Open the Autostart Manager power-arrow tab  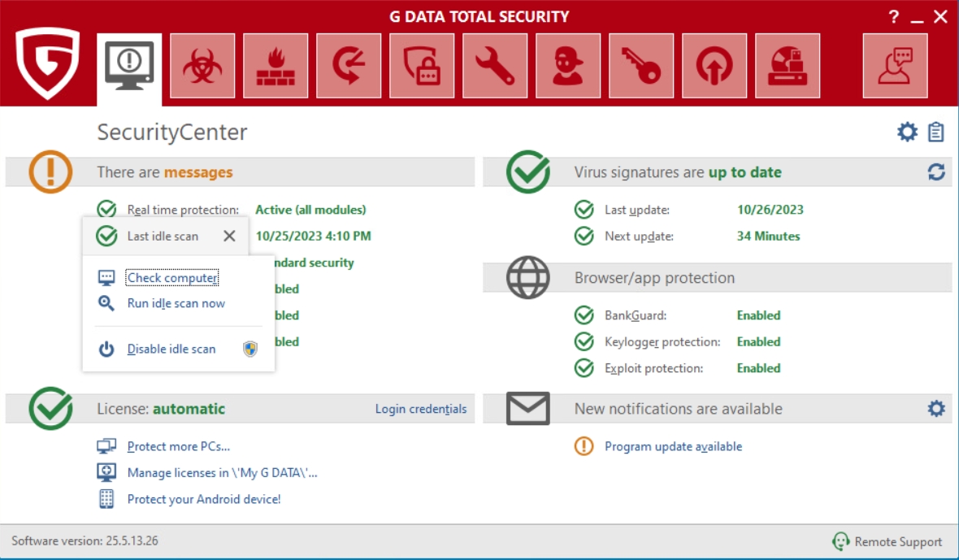pyautogui.click(x=714, y=66)
